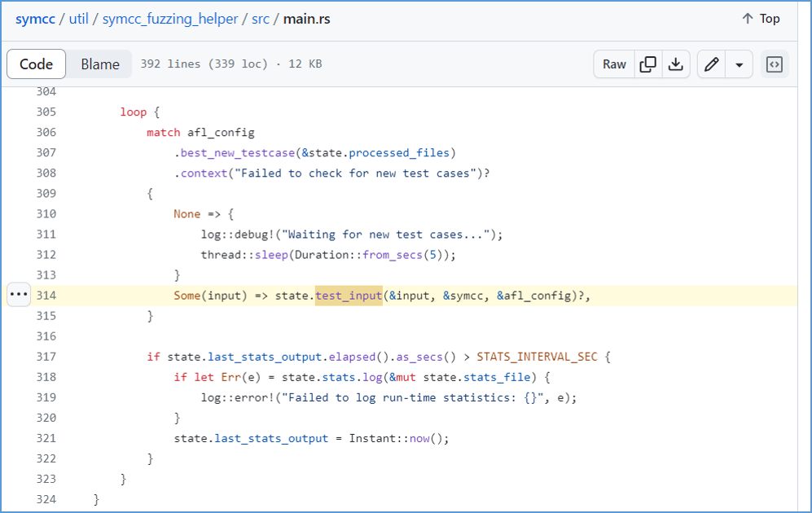Open the util folder breadcrumb
Viewport: 812px width, 513px height.
tap(79, 20)
